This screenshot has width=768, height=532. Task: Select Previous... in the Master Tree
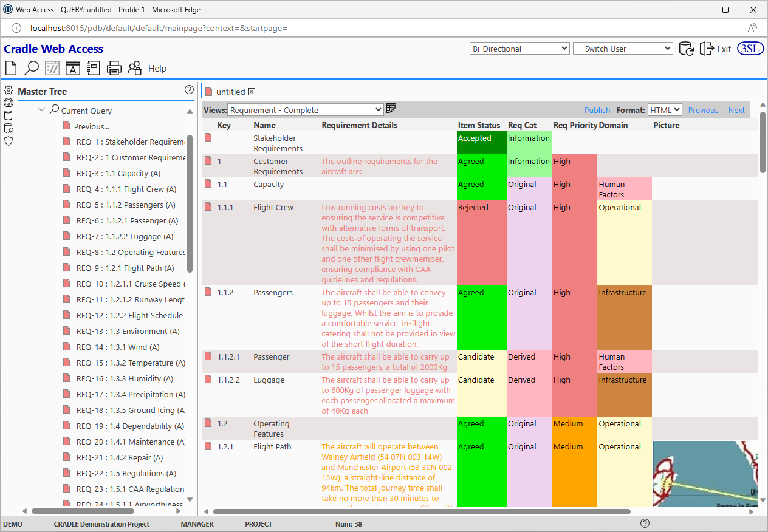[x=92, y=126]
